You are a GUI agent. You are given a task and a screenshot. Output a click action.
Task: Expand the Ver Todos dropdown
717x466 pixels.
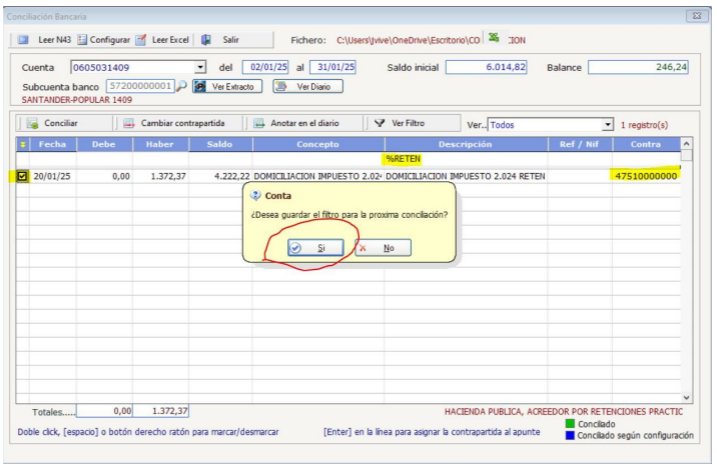607,125
